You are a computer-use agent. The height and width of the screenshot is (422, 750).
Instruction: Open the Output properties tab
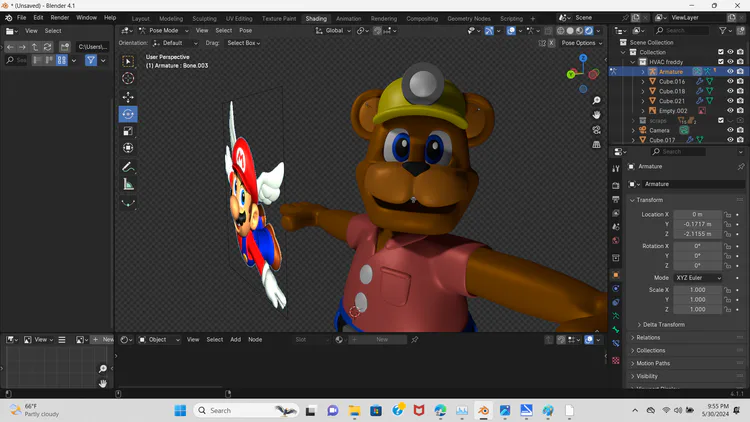point(616,199)
